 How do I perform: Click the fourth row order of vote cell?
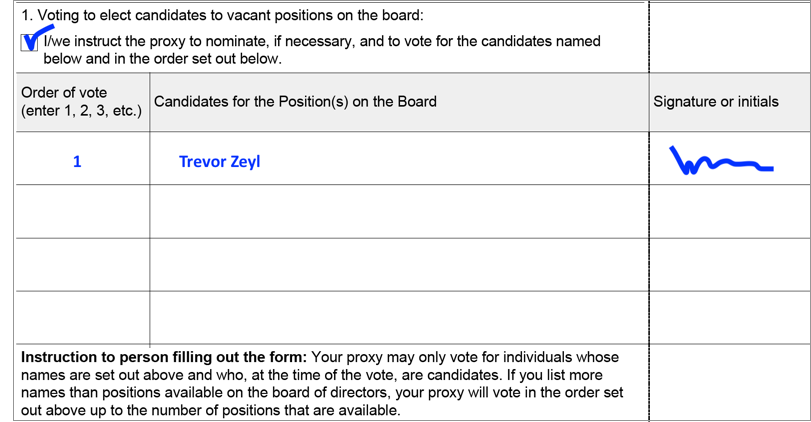[x=83, y=318]
